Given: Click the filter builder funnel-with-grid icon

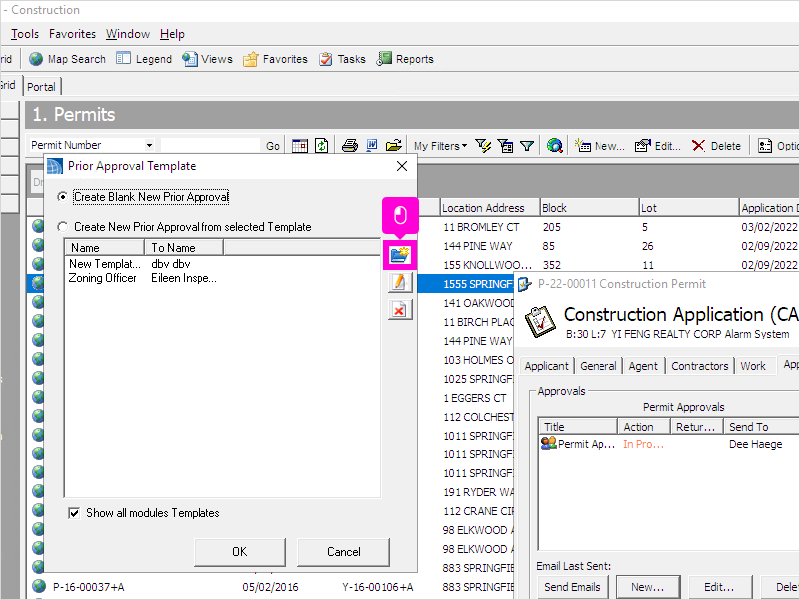Looking at the screenshot, I should pos(506,146).
